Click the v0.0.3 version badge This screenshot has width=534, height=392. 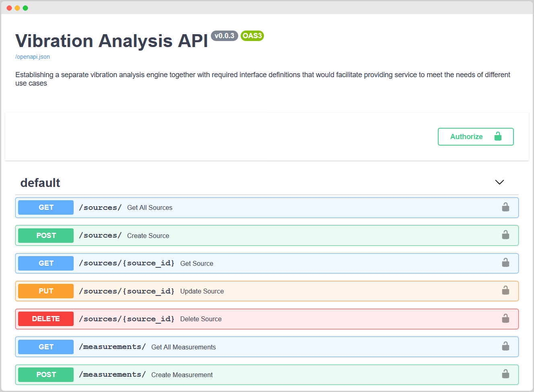click(225, 36)
